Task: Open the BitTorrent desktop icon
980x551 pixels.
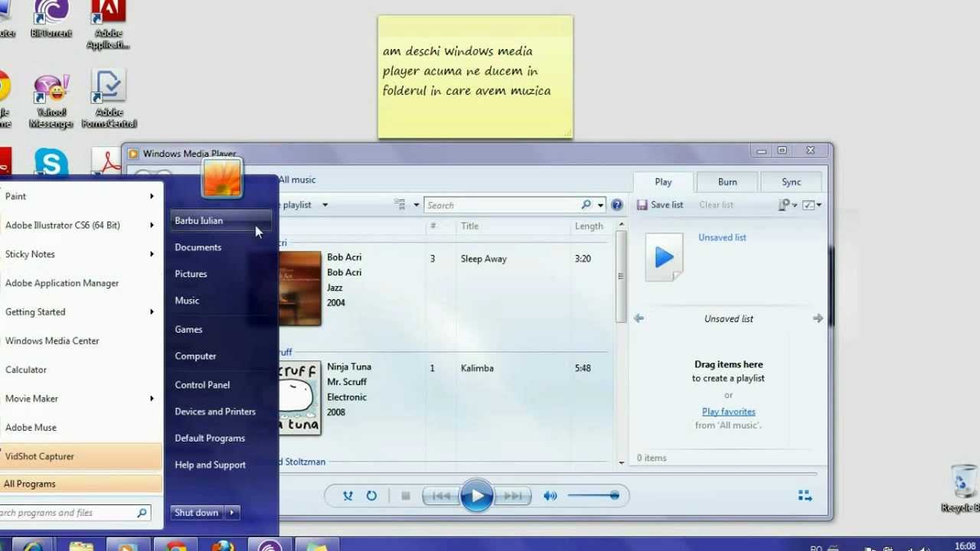Action: (51, 20)
